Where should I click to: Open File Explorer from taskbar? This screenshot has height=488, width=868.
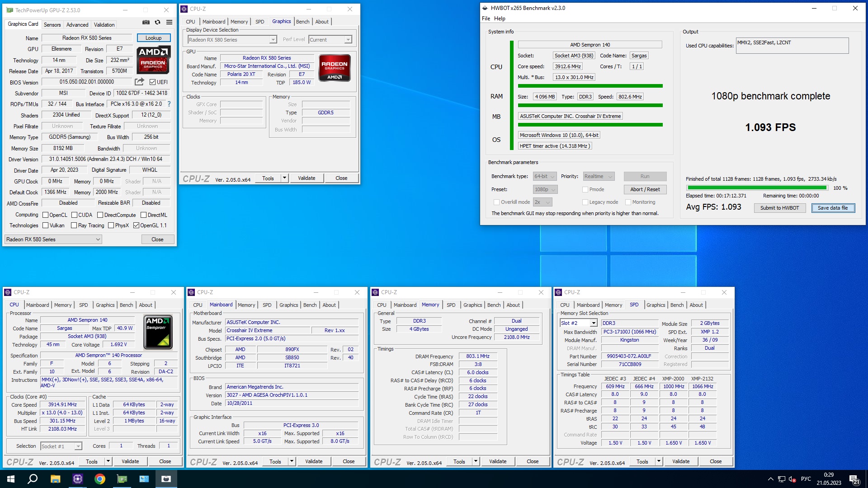pyautogui.click(x=55, y=479)
